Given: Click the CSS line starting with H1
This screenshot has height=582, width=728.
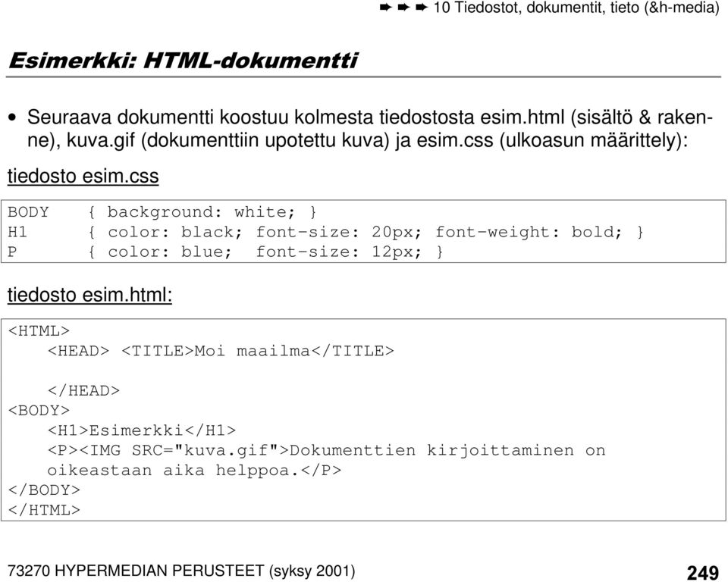Looking at the screenshot, I should click(x=326, y=232).
